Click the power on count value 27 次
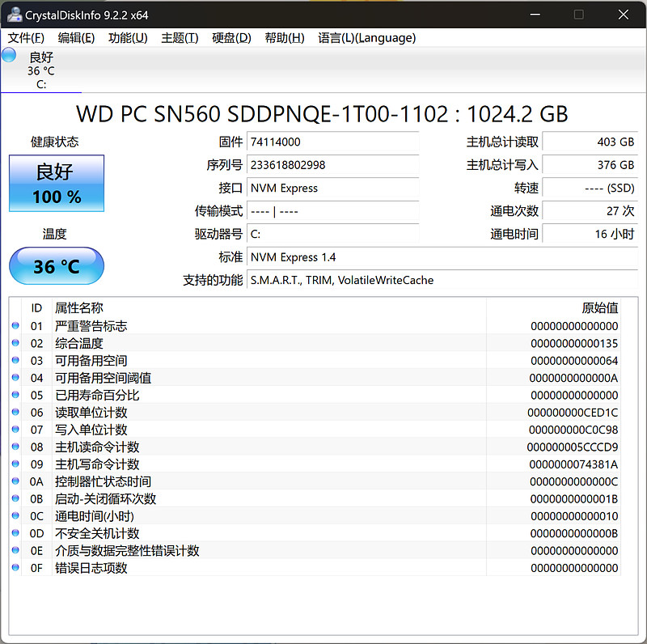The image size is (647, 644). [590, 211]
